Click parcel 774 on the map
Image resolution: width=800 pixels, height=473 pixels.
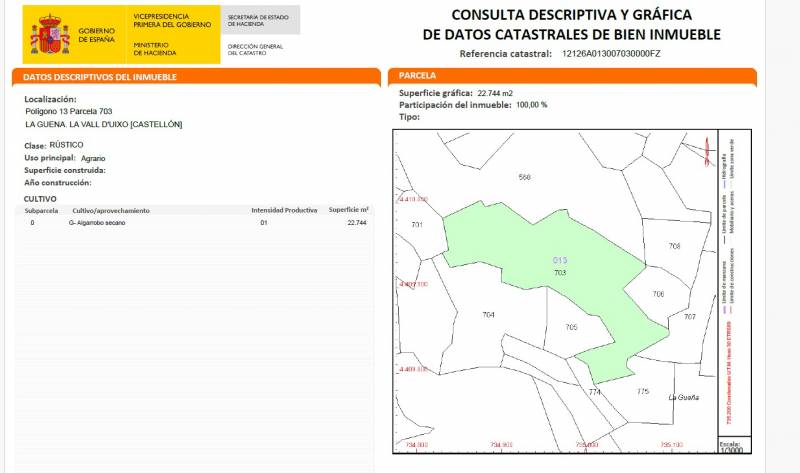click(x=594, y=392)
